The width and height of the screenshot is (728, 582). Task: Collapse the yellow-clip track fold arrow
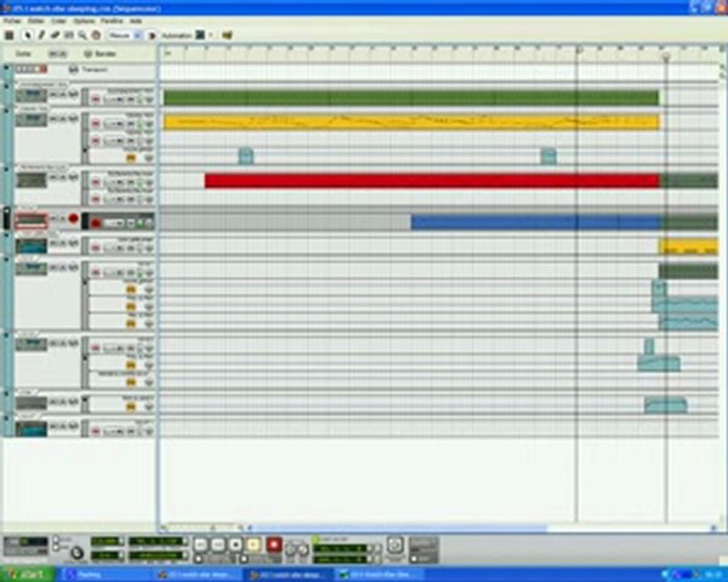[6, 111]
